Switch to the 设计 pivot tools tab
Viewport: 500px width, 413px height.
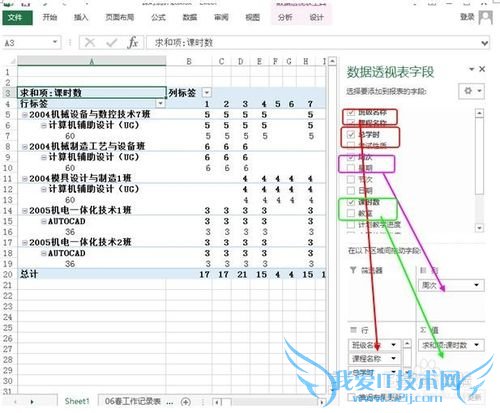point(316,17)
